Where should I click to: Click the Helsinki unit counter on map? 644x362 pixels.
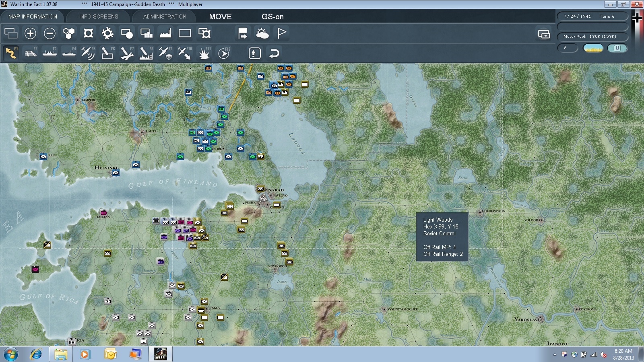pos(116,173)
